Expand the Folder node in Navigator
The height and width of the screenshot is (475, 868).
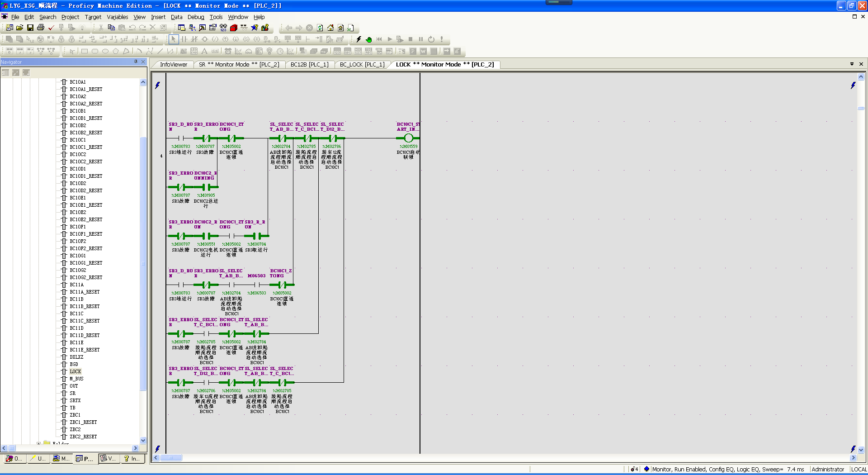pos(39,443)
